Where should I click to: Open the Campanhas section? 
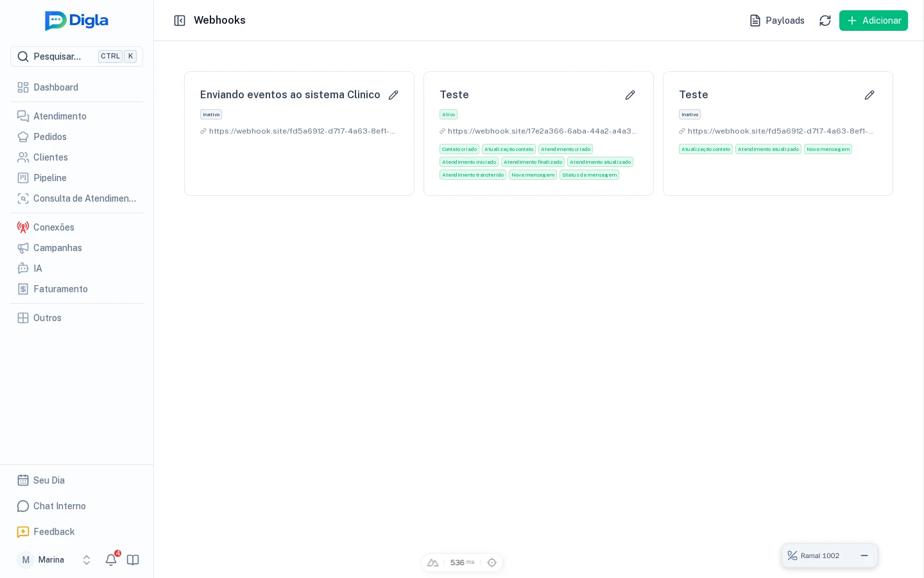pyautogui.click(x=76, y=248)
